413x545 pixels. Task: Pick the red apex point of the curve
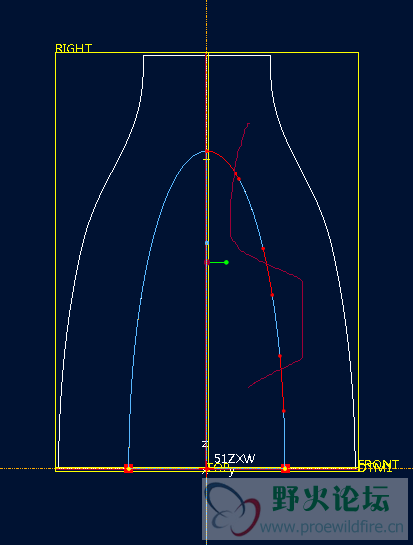pos(207,151)
